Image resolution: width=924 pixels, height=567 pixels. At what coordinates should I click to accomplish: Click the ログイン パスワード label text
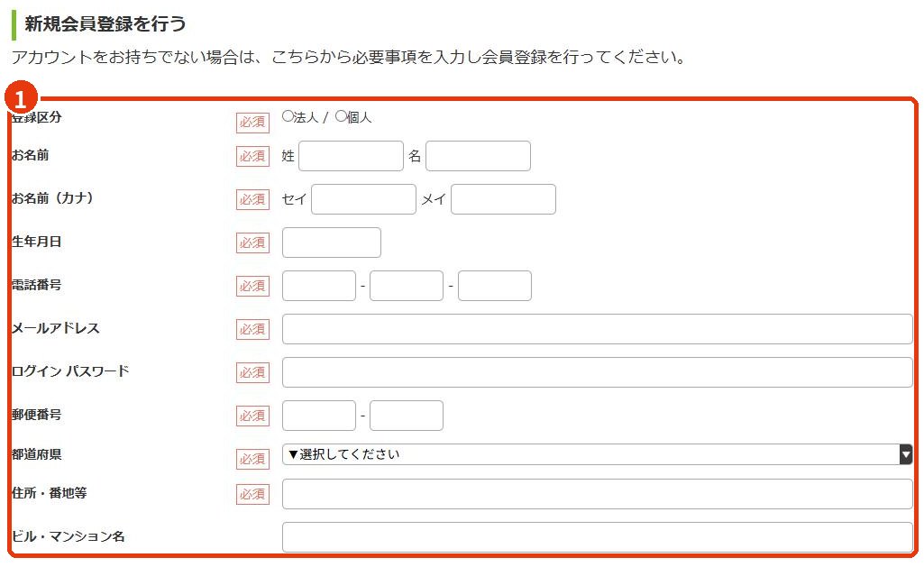point(70,371)
